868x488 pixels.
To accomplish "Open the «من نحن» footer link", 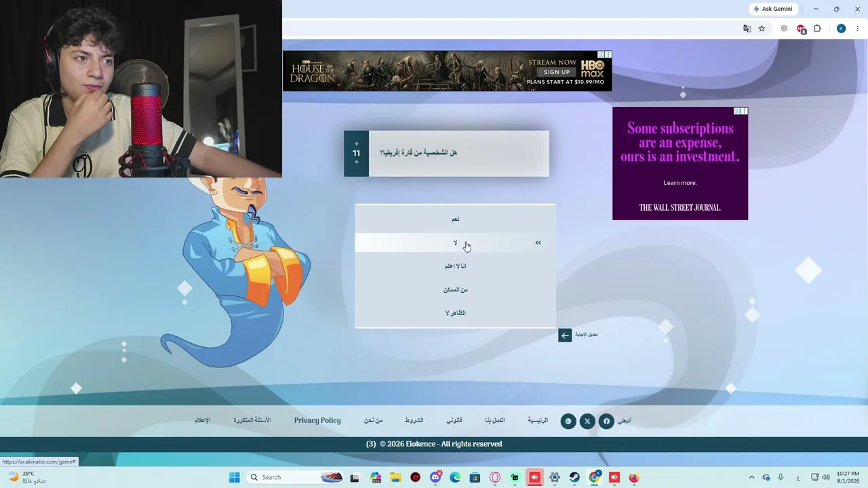I will (x=373, y=421).
